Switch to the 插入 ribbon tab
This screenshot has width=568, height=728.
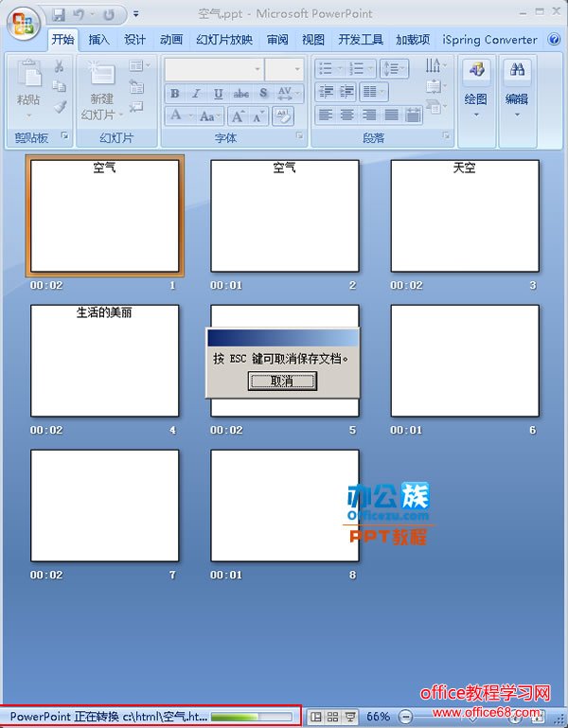click(98, 40)
